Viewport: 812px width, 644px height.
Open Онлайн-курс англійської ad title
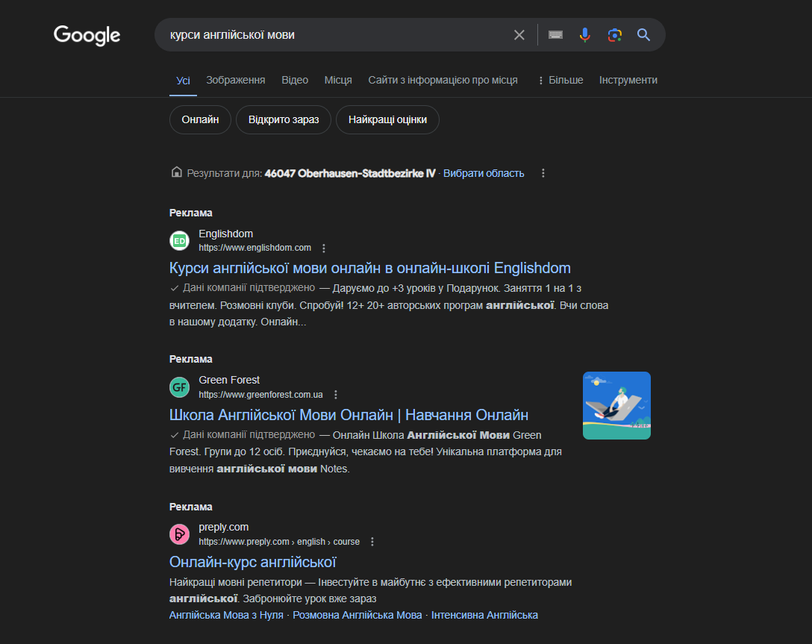pyautogui.click(x=253, y=562)
